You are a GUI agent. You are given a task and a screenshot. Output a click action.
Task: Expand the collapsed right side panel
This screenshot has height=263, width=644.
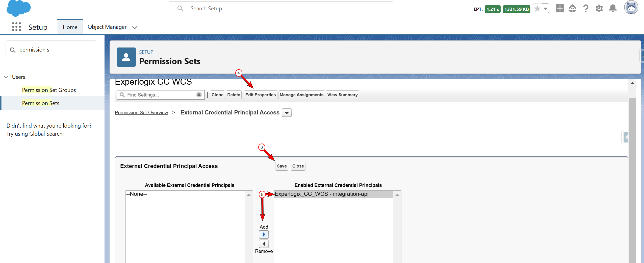(x=626, y=137)
